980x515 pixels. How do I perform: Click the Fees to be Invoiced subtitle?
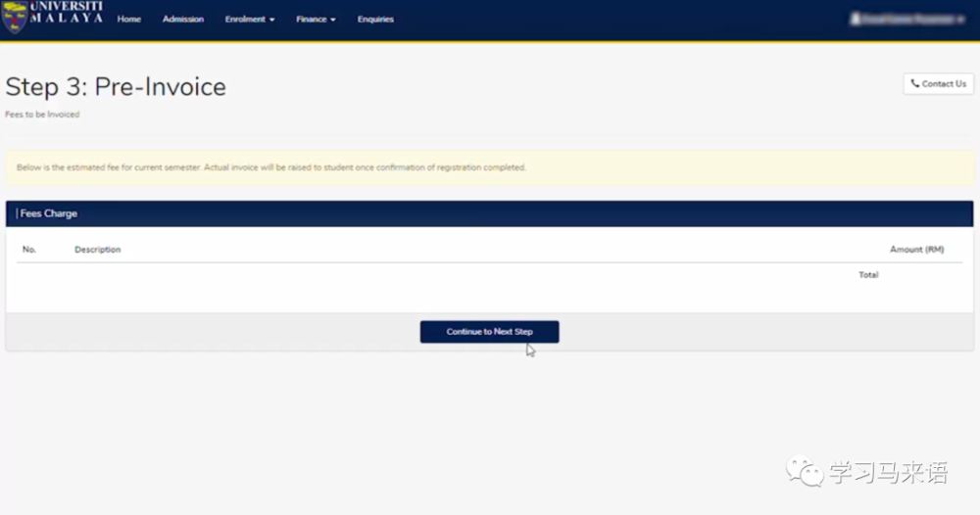[42, 115]
